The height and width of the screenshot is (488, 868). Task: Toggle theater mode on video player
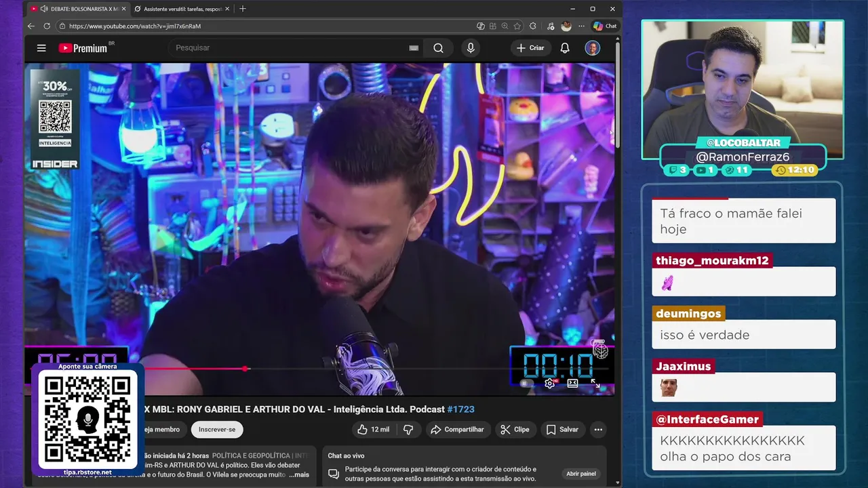(572, 383)
